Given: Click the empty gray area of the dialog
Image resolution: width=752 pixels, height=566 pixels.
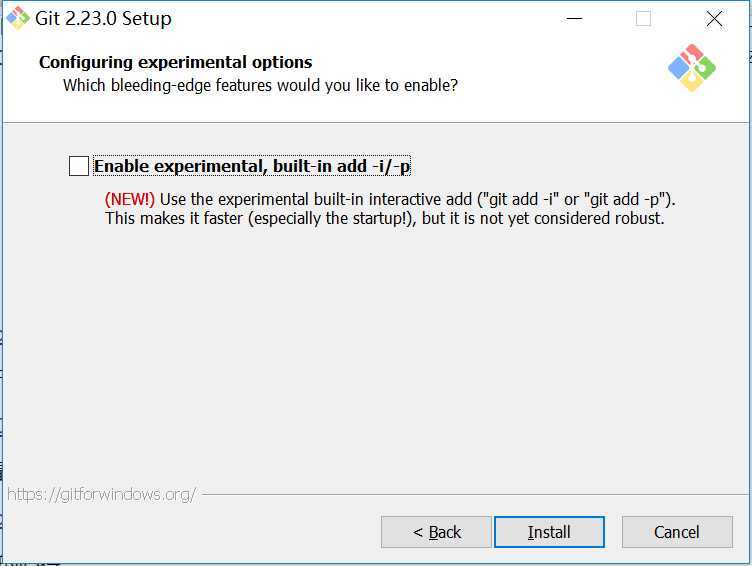Looking at the screenshot, I should pos(374,355).
